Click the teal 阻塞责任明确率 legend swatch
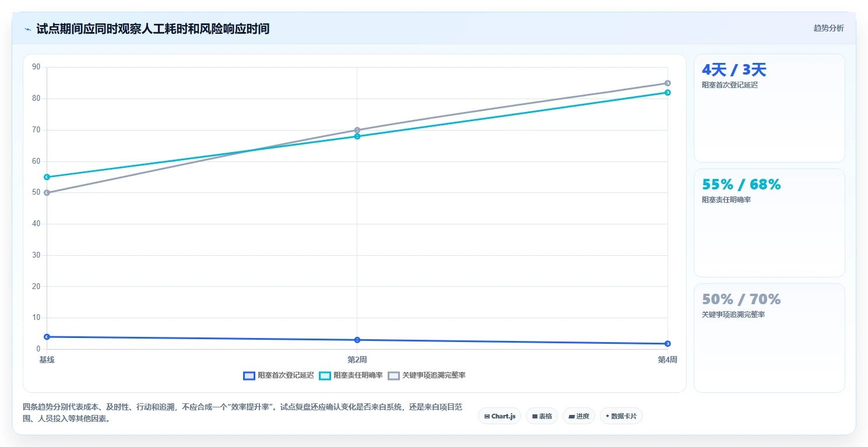Viewport: 868px width, 447px height. [x=325, y=375]
